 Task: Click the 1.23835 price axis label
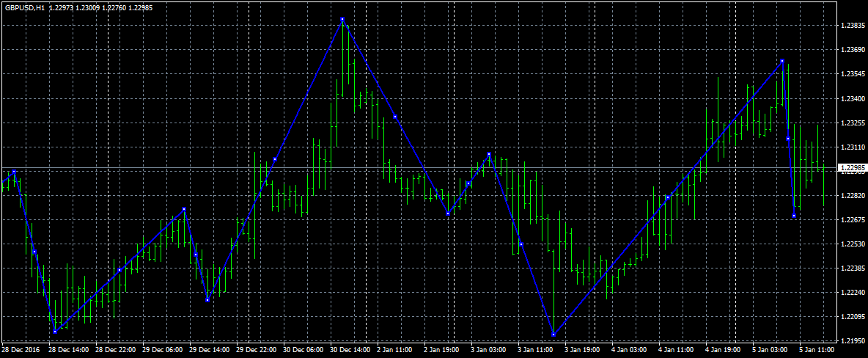(x=852, y=26)
